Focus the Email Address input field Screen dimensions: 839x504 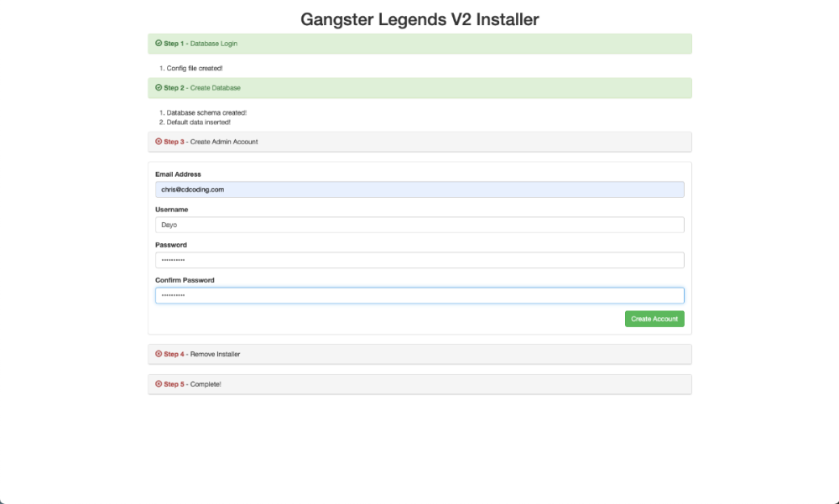419,190
